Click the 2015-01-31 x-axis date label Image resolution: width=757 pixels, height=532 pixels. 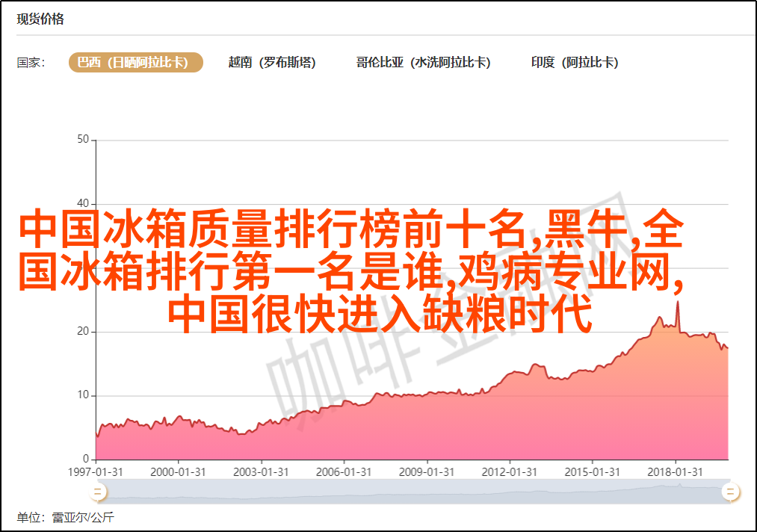[592, 471]
